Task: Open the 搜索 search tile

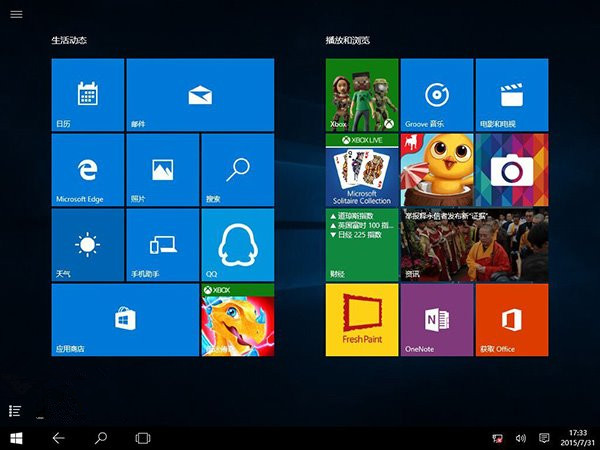Action: (x=238, y=170)
